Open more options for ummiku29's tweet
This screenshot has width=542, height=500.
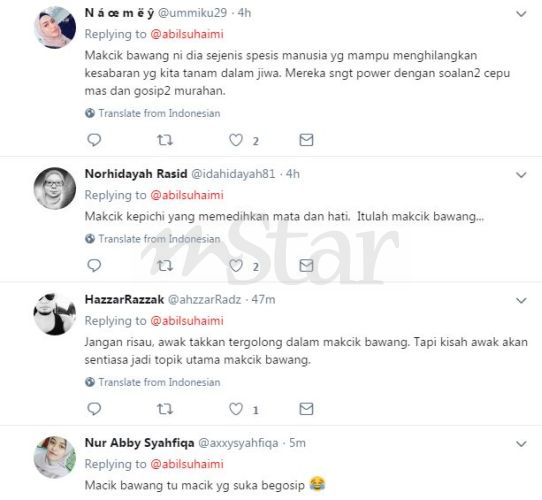point(521,14)
